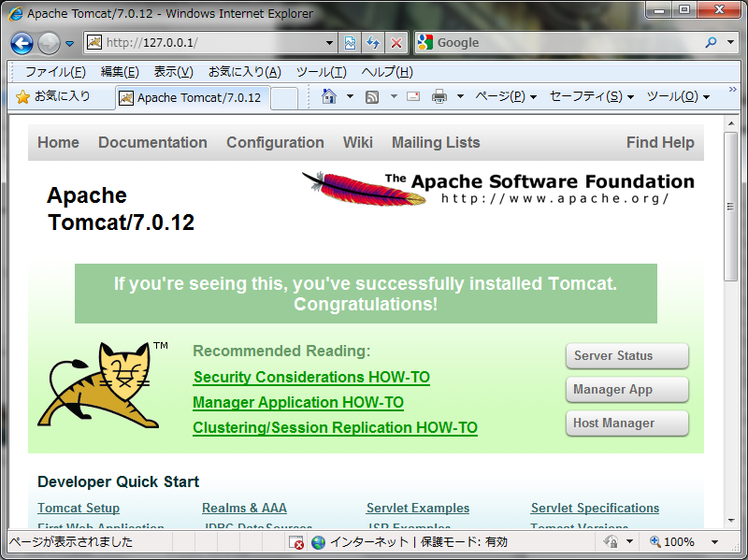Stop loading using the red X icon
Image resolution: width=748 pixels, height=560 pixels.
(396, 43)
